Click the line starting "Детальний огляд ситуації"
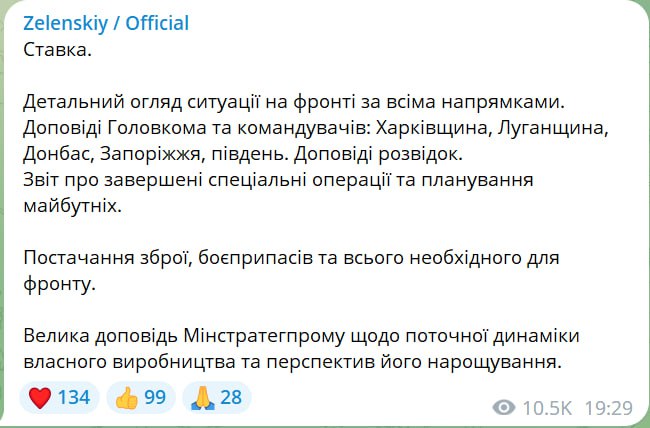The width and height of the screenshot is (650, 428). (x=281, y=101)
